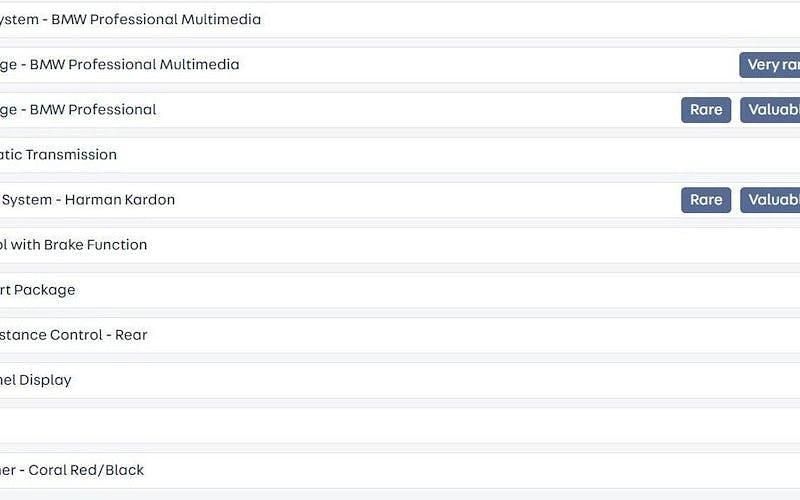Screen dimensions: 800x500
Task: Click the 'Harman Kardon' text label
Action: (x=120, y=200)
